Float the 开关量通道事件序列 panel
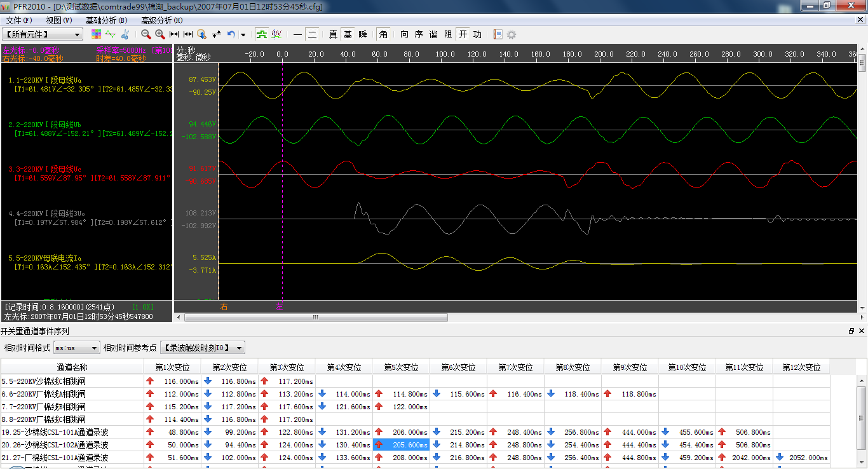The height and width of the screenshot is (469, 868). [851, 331]
